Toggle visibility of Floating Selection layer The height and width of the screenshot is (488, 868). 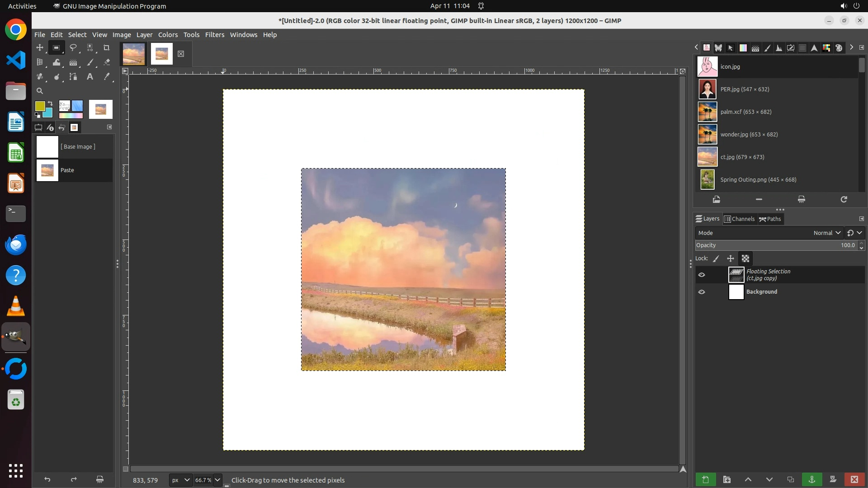tap(702, 275)
